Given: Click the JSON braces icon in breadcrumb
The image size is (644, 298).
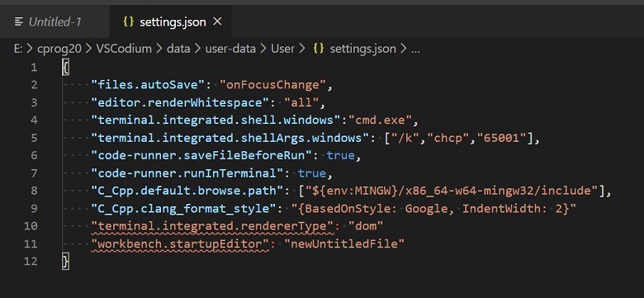Looking at the screenshot, I should [x=319, y=49].
